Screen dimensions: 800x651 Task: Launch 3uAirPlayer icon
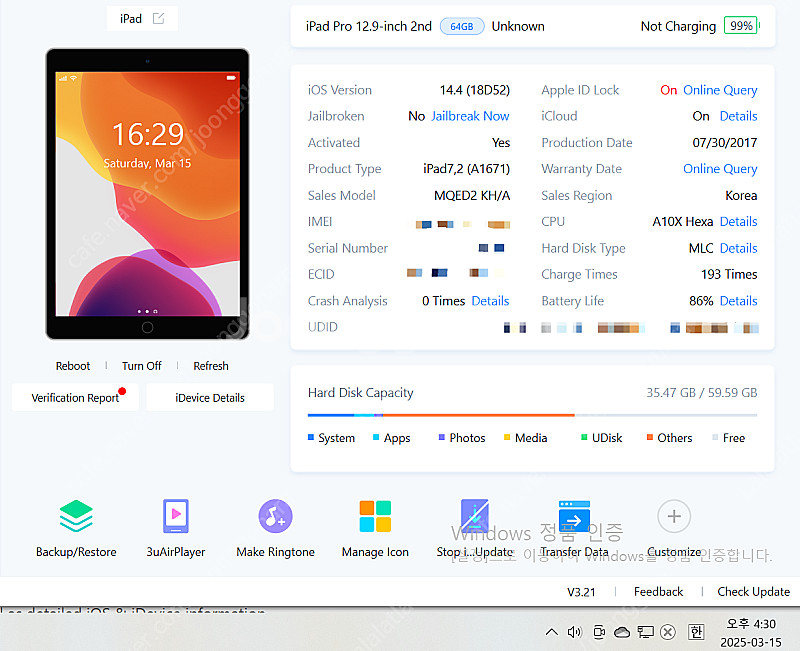point(176,517)
